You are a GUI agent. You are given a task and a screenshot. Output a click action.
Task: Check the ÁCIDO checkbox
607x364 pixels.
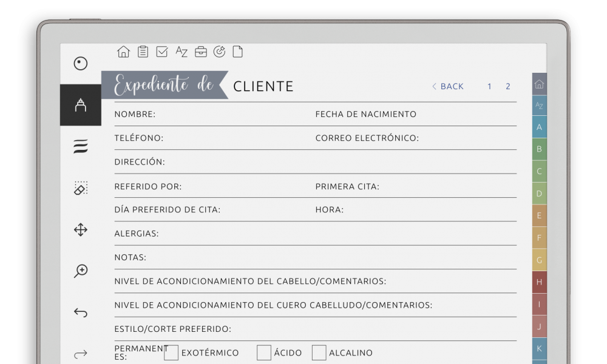264,353
